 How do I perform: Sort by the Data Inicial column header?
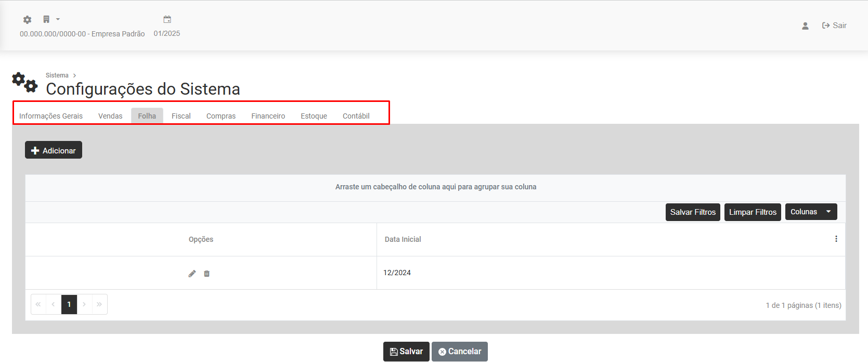point(403,239)
